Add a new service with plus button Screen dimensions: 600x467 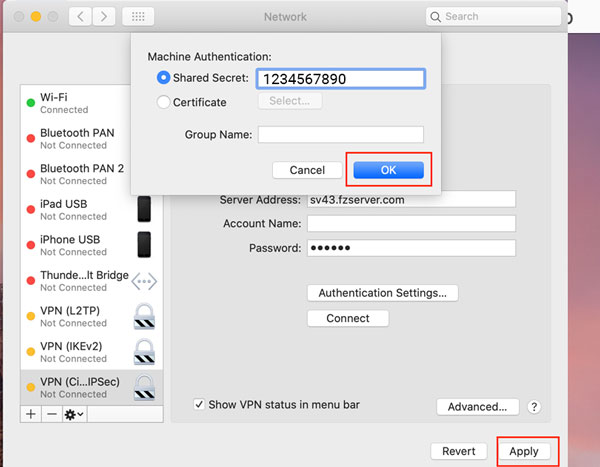(x=31, y=414)
